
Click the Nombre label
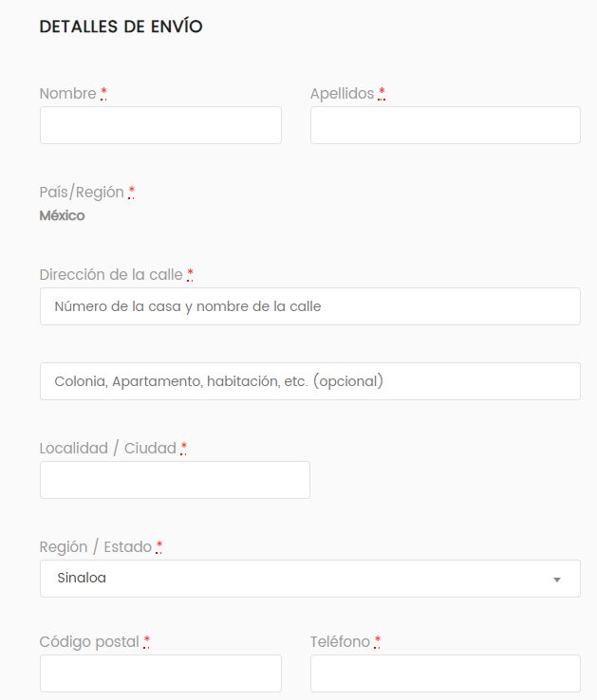[x=68, y=94]
